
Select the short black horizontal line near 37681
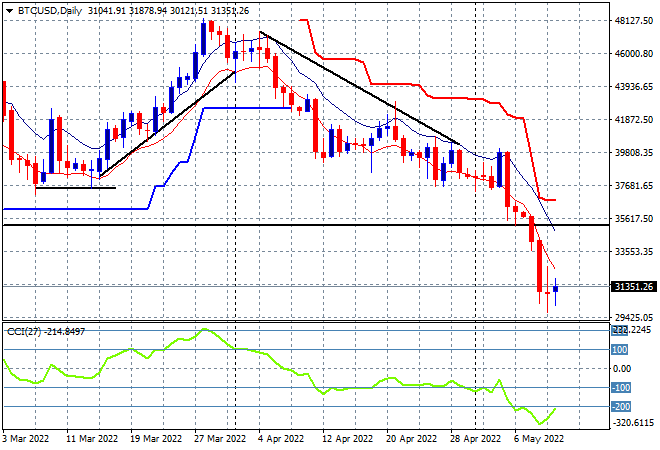[76, 188]
